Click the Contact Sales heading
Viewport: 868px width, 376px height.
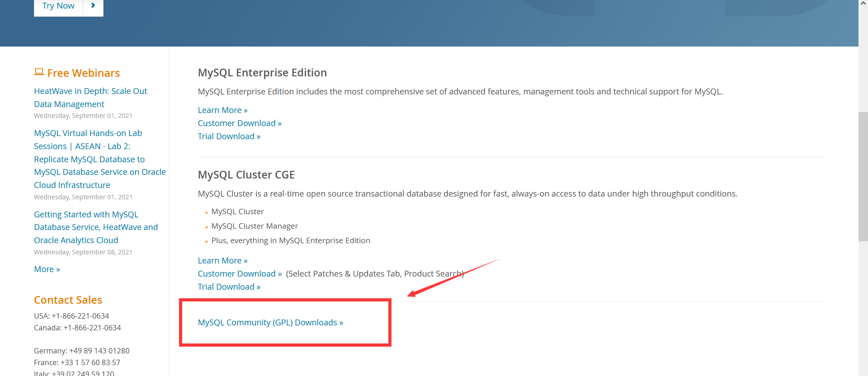(68, 300)
